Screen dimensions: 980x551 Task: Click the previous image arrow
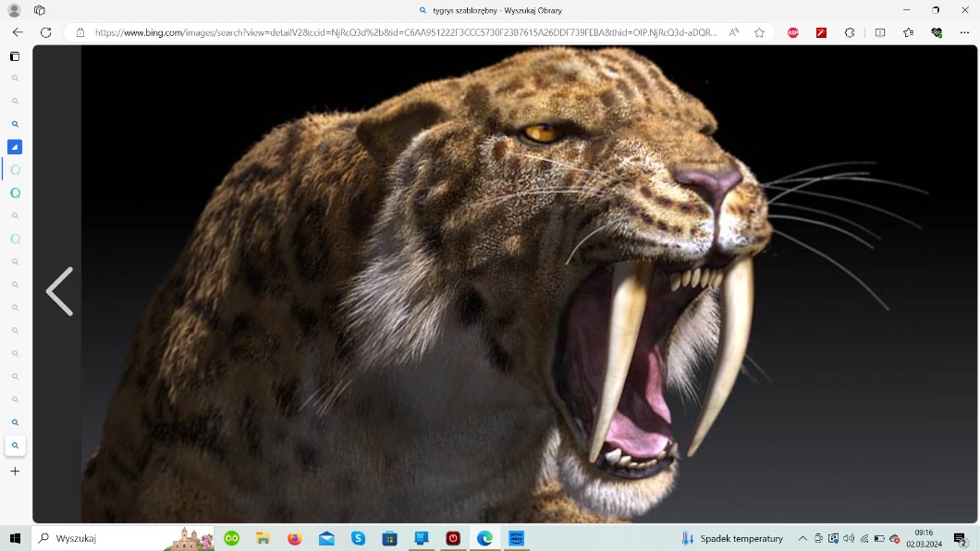[59, 291]
